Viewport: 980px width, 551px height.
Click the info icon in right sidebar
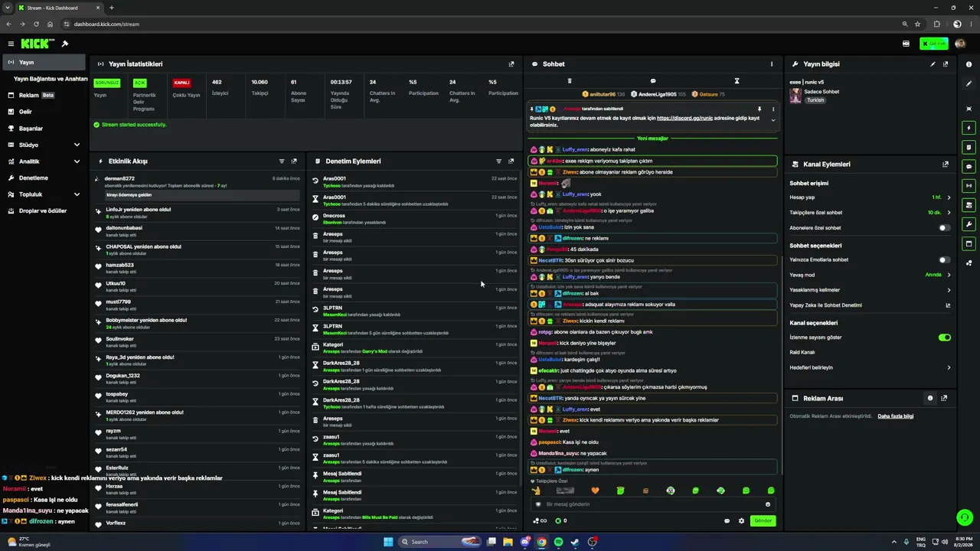(969, 64)
